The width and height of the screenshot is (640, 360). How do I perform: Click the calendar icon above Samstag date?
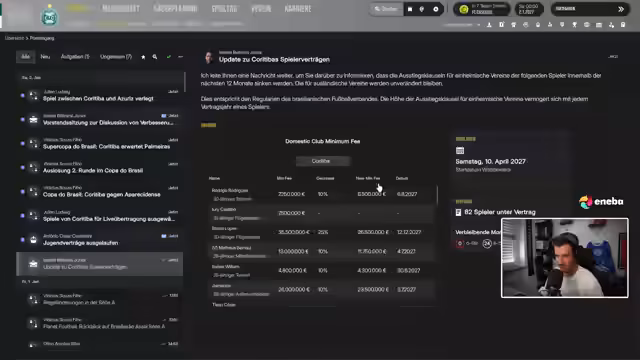(x=460, y=151)
